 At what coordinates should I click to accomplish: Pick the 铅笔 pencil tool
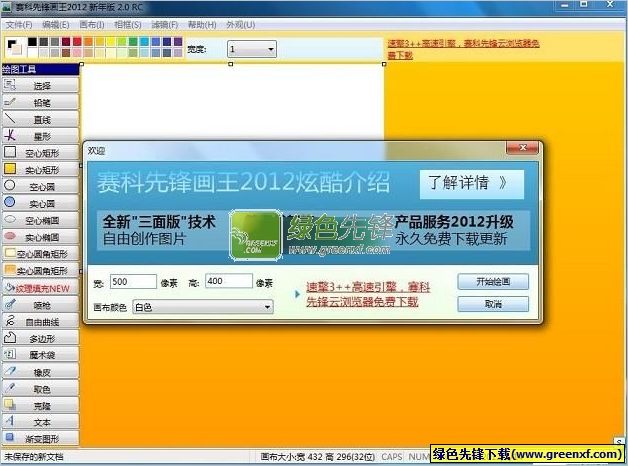pos(40,102)
